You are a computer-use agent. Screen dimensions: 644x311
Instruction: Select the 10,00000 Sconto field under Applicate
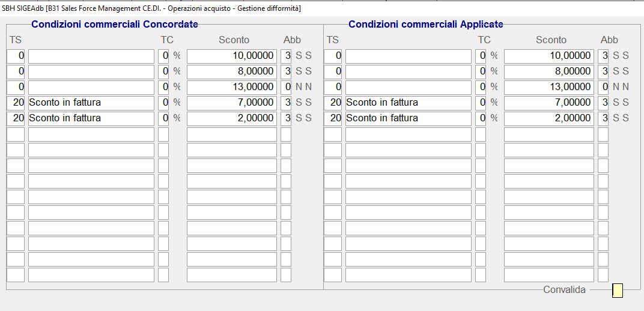[549, 56]
